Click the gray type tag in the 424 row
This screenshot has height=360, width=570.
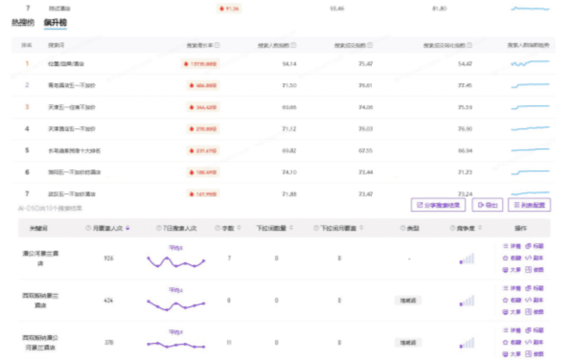(408, 300)
